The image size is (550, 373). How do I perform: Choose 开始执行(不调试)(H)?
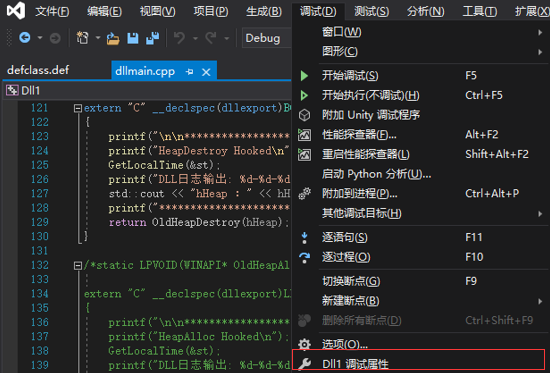click(421, 95)
